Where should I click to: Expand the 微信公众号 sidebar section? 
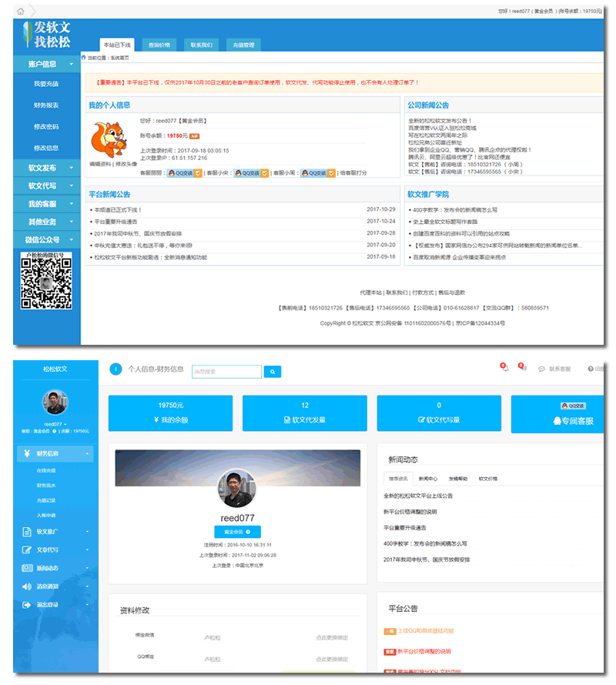[46, 240]
